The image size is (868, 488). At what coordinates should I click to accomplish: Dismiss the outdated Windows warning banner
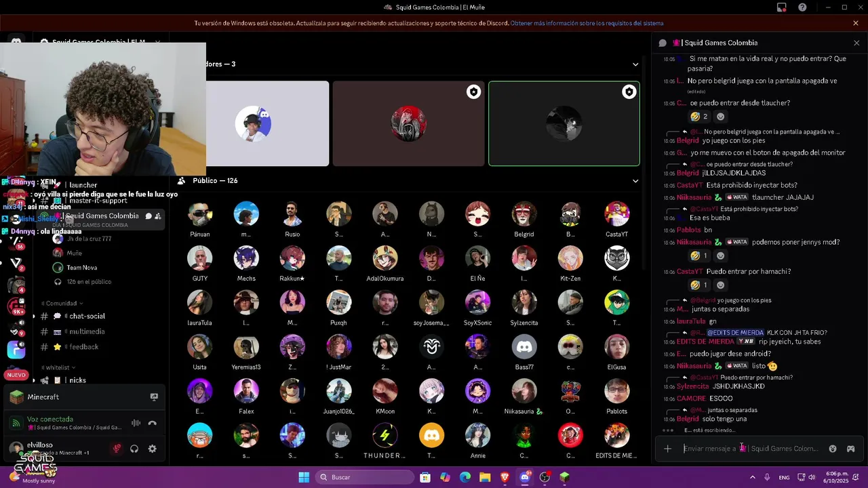pos(856,23)
